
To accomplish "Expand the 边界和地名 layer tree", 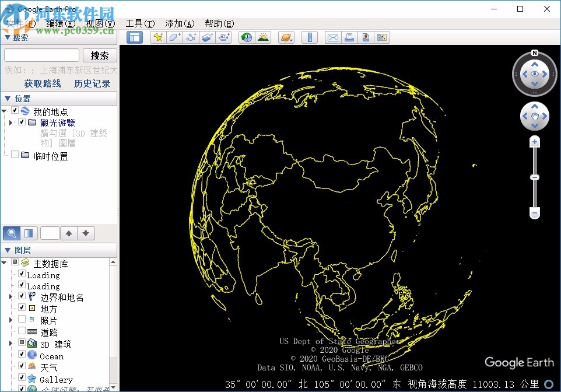I will pos(10,297).
